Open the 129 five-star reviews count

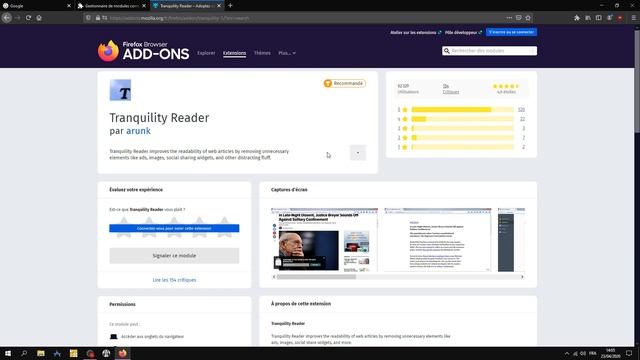521,109
